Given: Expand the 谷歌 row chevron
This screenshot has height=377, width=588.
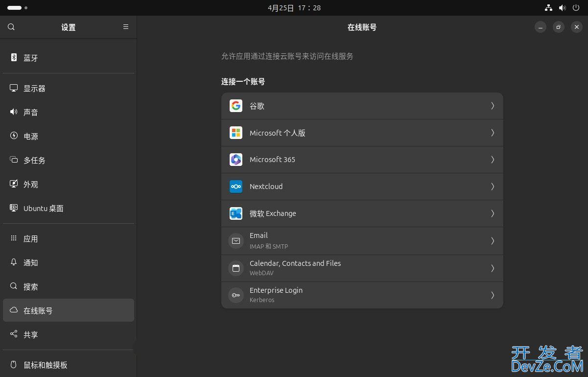Looking at the screenshot, I should coord(493,106).
